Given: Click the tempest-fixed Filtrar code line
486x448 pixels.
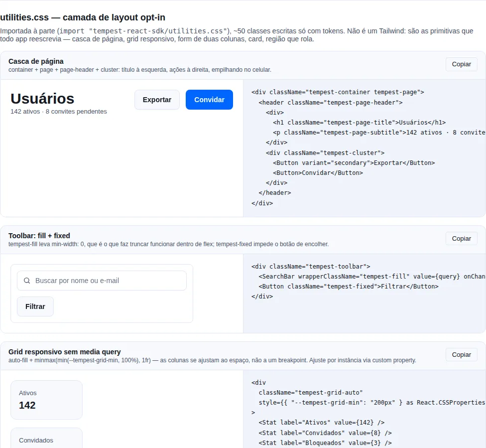Looking at the screenshot, I should tap(349, 287).
